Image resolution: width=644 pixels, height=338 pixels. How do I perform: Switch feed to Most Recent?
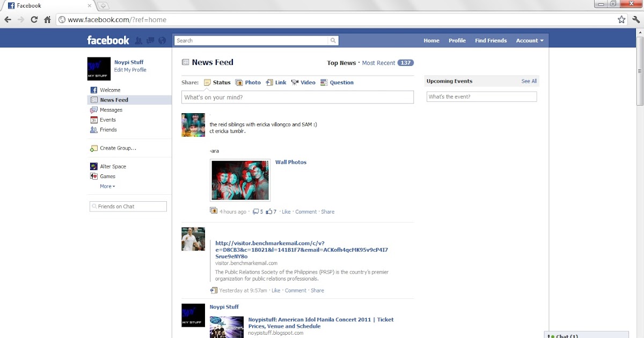point(378,63)
